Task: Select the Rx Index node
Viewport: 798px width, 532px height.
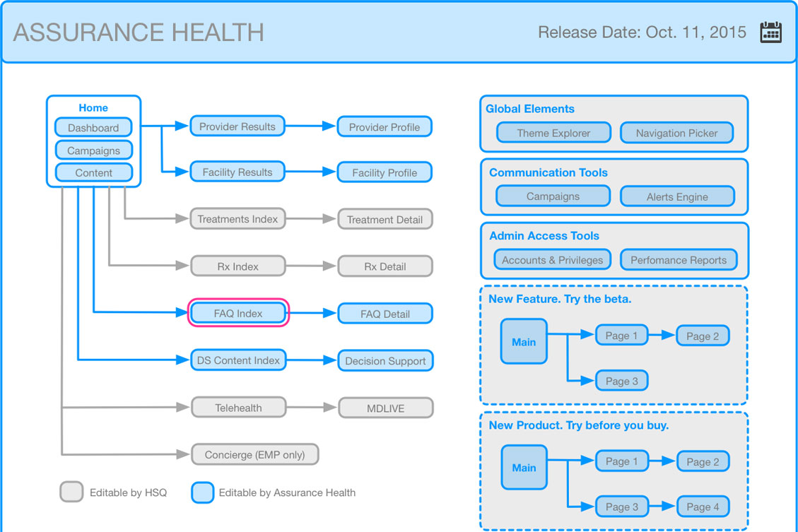Action: (x=237, y=266)
